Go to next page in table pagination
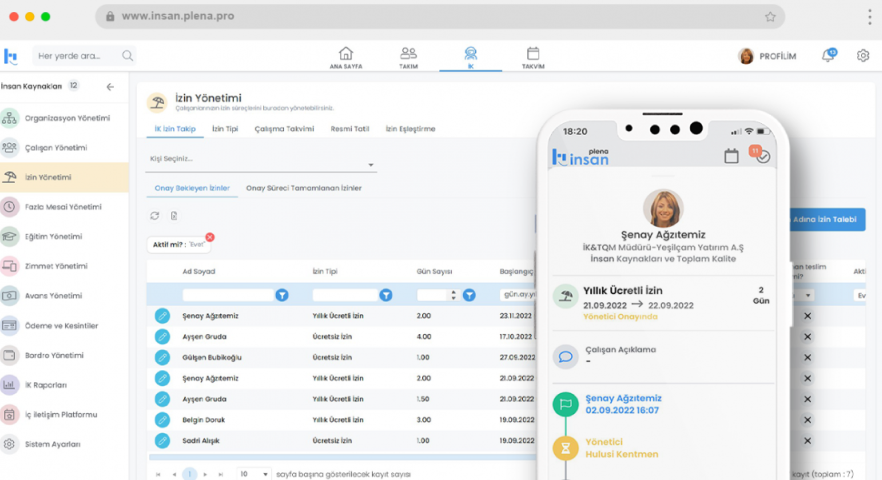 205,473
